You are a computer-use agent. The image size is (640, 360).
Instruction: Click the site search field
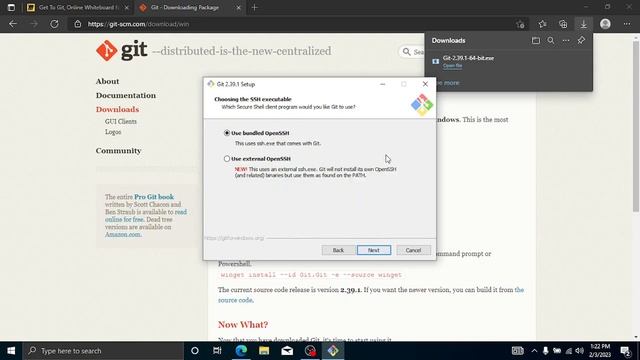pyautogui.click(x=412, y=52)
